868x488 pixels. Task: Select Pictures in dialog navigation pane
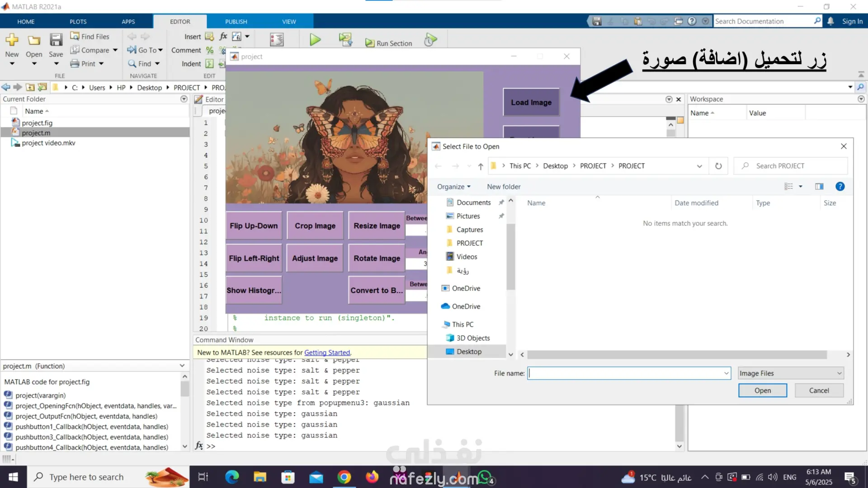pos(468,216)
